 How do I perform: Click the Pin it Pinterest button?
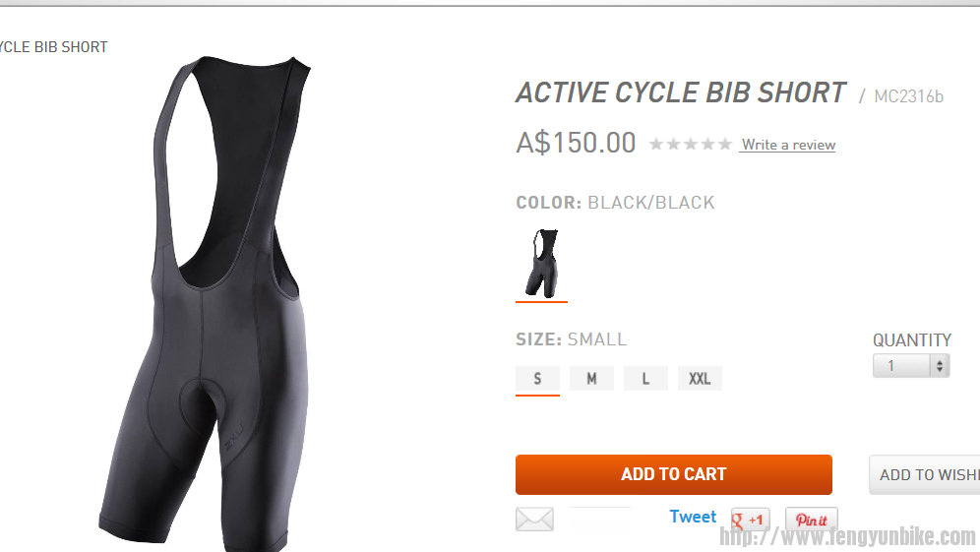click(x=811, y=520)
